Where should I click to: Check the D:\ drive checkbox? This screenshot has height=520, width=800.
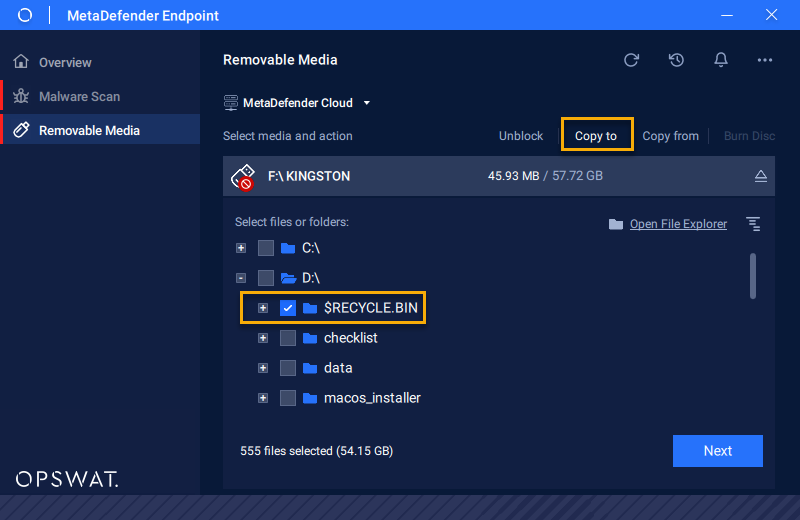pyautogui.click(x=266, y=278)
